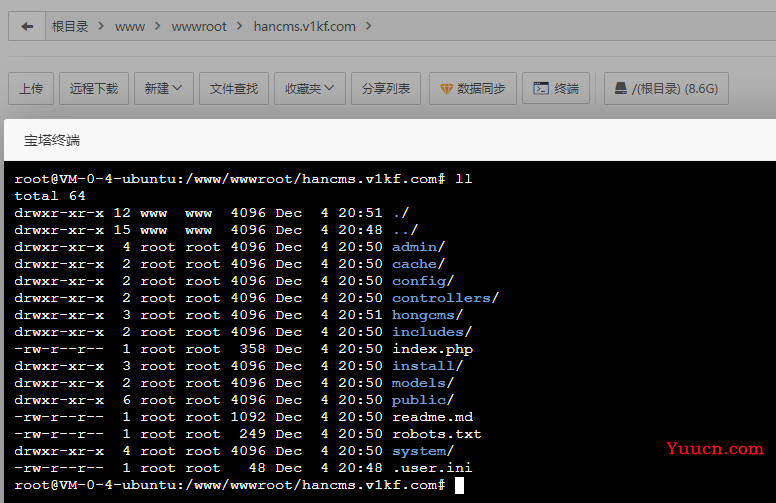Click the install/ directory in terminal listing
Screen dimensions: 776x503
point(428,366)
